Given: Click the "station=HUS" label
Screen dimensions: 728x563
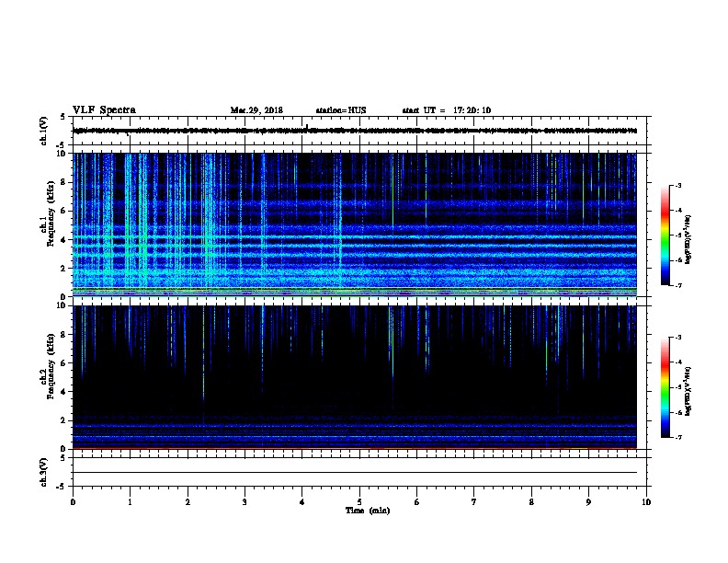Looking at the screenshot, I should (x=341, y=110).
